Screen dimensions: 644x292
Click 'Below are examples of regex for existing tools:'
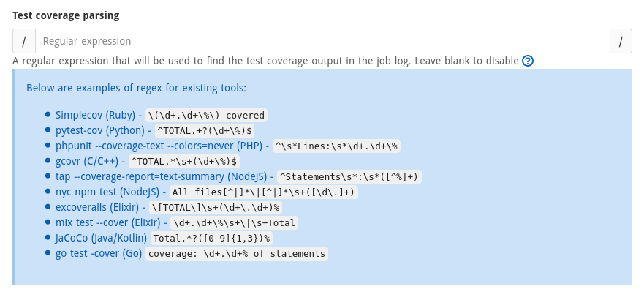point(137,88)
